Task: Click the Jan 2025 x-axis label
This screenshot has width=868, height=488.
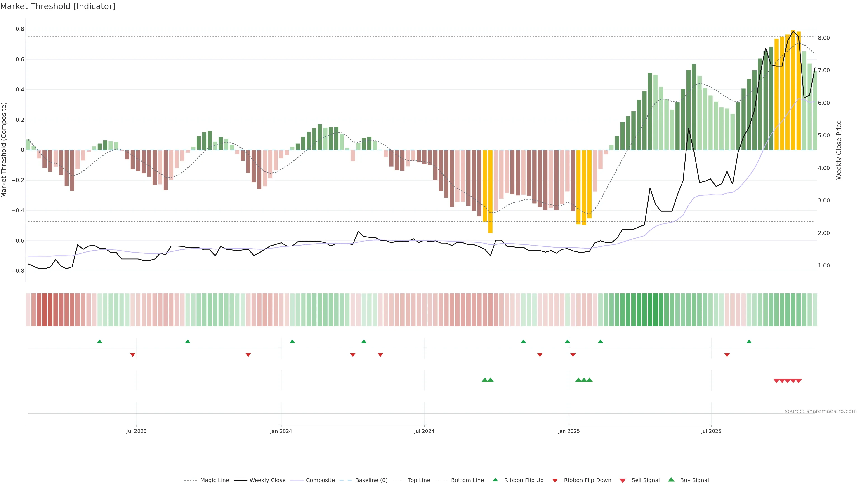Action: [569, 431]
